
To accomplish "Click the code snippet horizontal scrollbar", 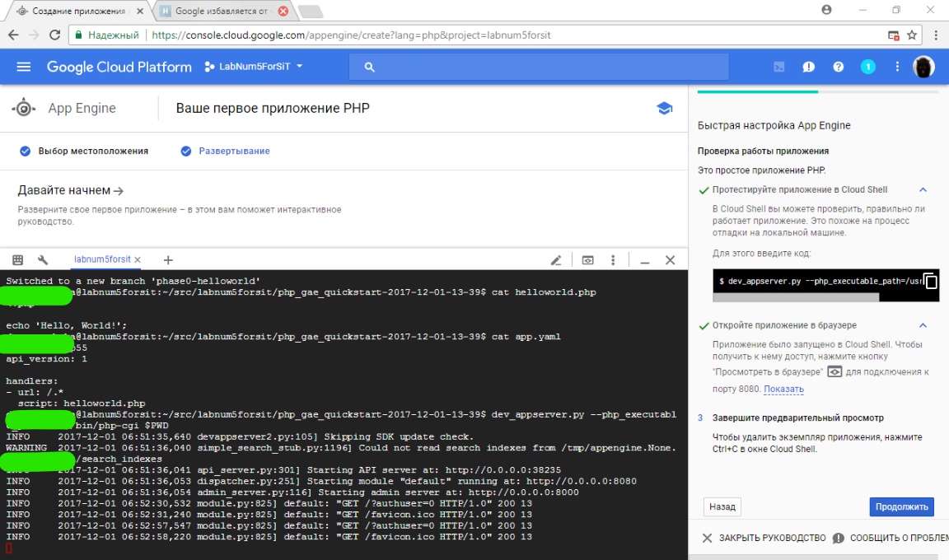I will click(796, 297).
